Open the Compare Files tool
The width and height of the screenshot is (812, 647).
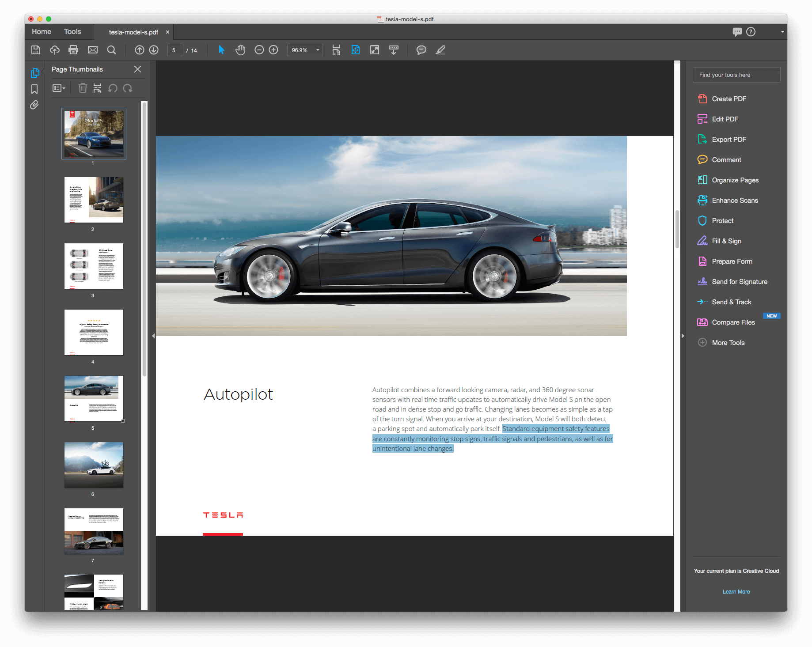click(726, 322)
